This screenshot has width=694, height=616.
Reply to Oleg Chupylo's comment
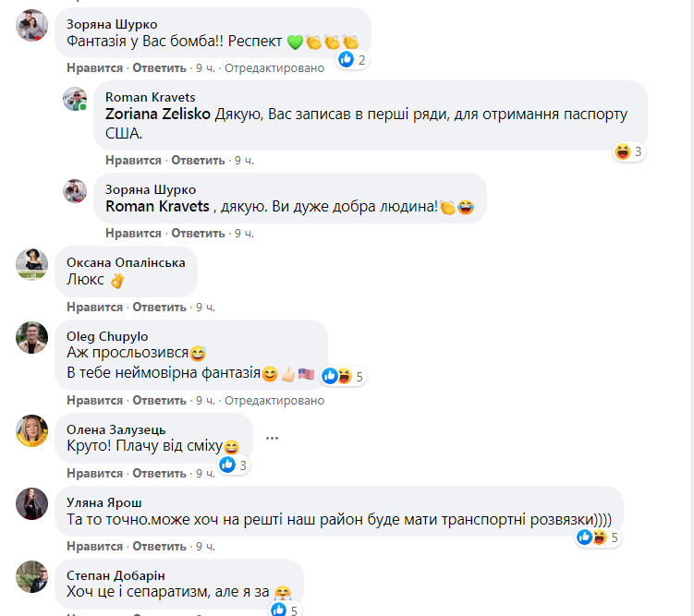(160, 401)
